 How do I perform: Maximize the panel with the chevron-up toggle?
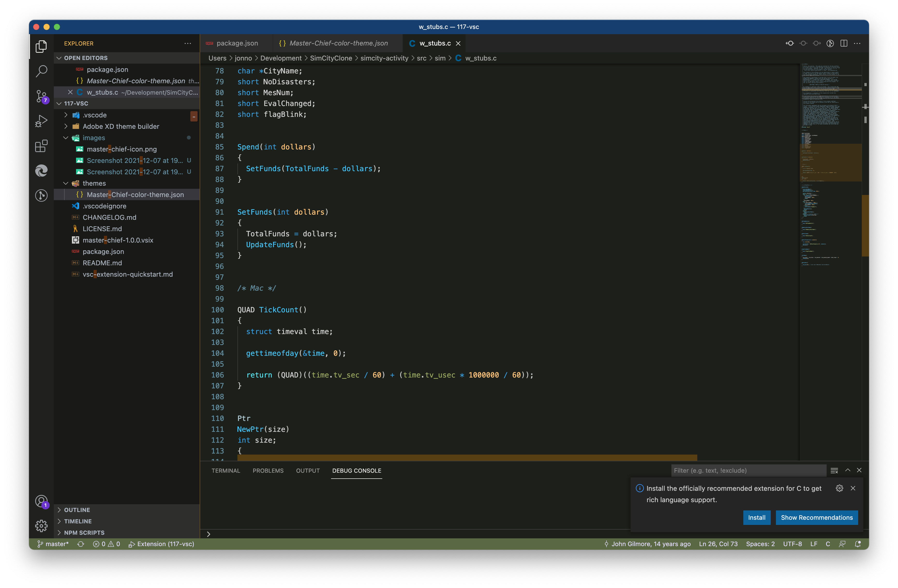[847, 470]
